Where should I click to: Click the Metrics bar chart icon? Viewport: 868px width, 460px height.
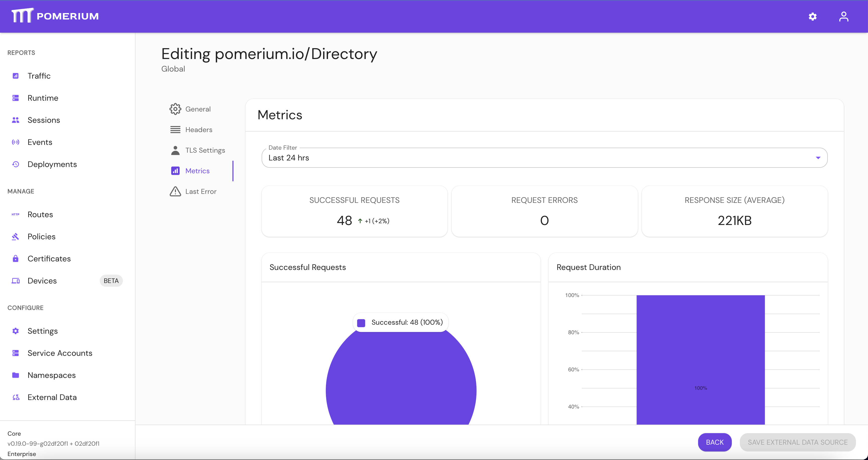pos(175,171)
